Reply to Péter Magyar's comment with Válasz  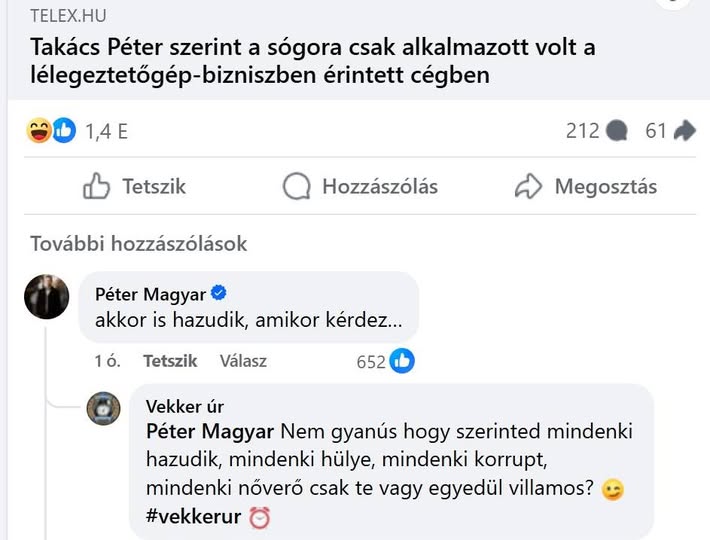tap(243, 361)
